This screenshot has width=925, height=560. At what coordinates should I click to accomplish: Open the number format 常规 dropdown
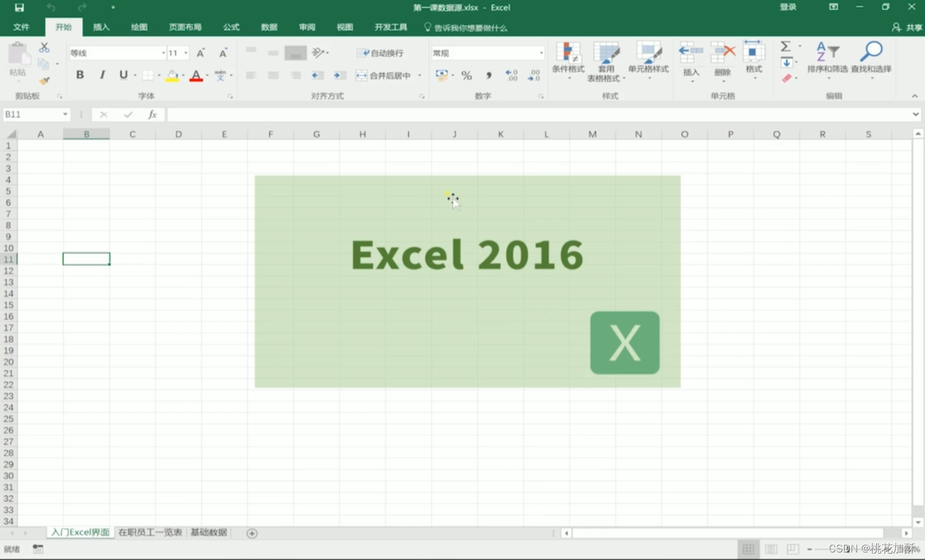click(541, 53)
